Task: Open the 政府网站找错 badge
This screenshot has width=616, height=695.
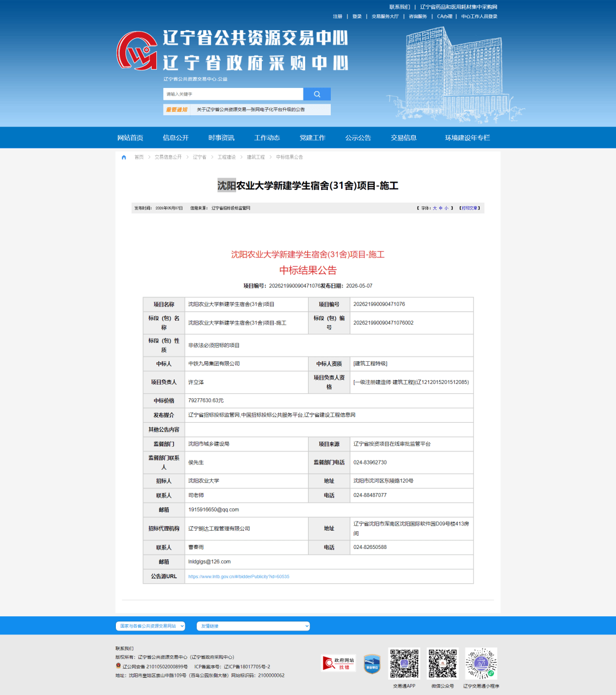Action: (338, 663)
